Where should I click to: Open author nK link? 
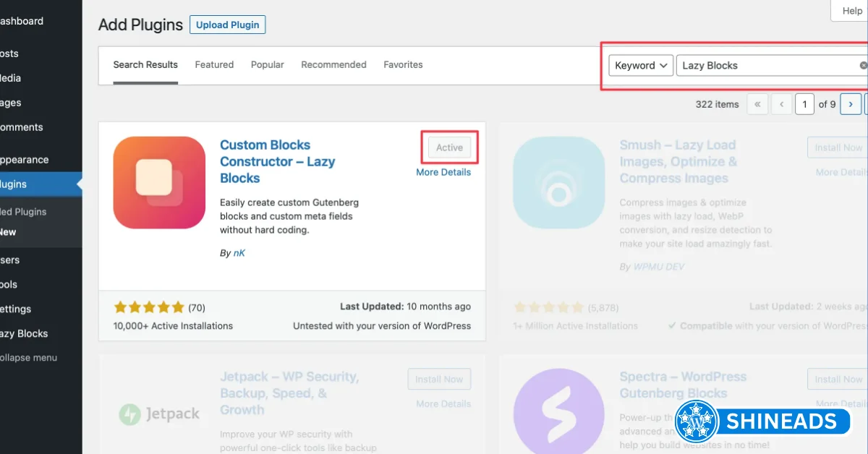click(x=239, y=253)
